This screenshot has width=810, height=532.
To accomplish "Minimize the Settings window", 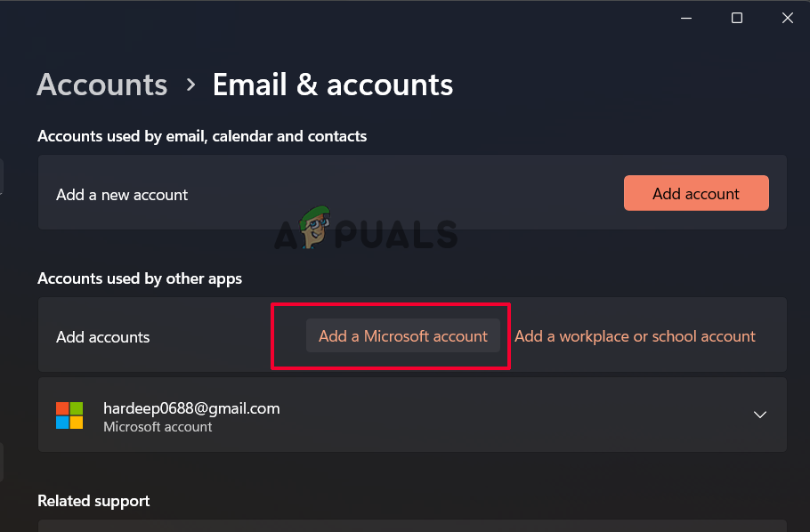I will [686, 18].
